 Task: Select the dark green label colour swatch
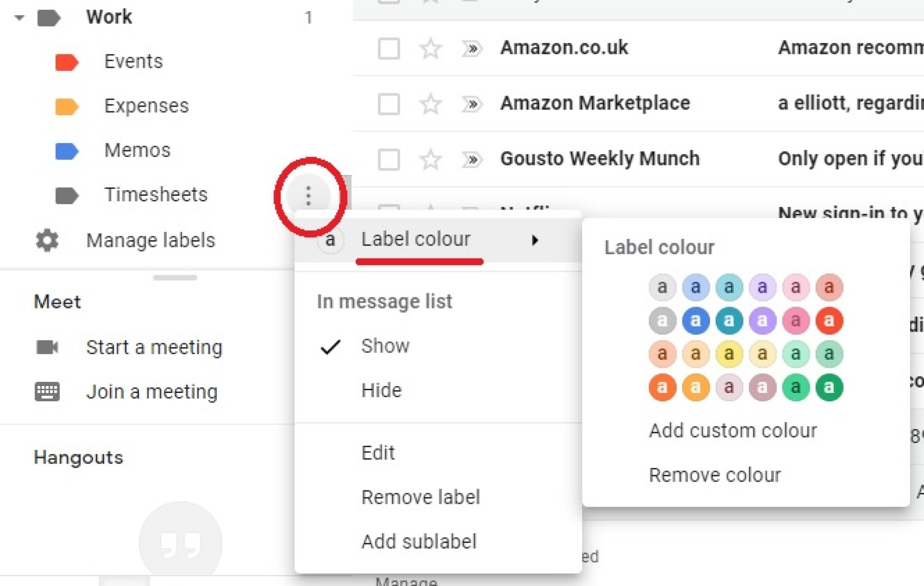(830, 387)
